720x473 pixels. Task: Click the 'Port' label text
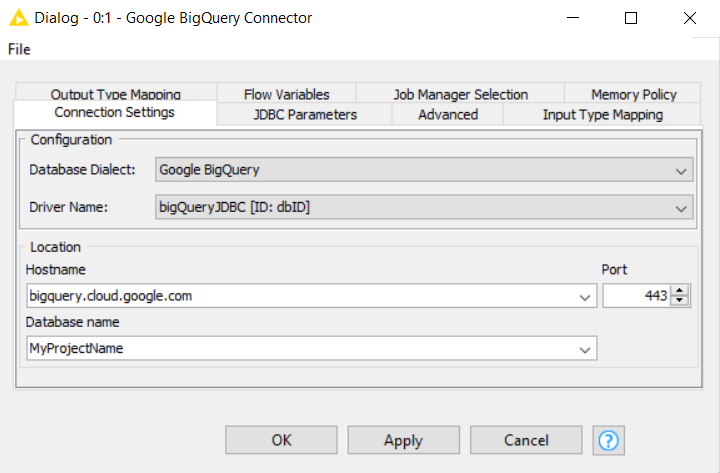click(x=614, y=270)
